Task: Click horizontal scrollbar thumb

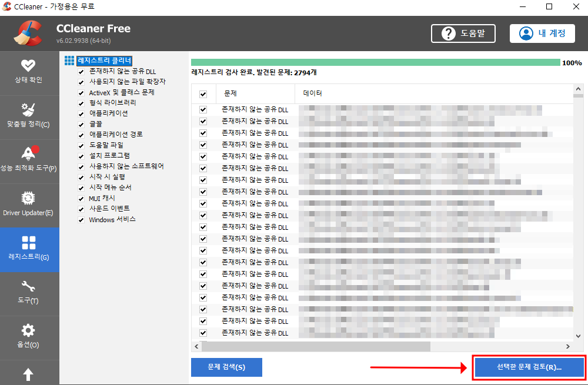Action: pyautogui.click(x=316, y=347)
